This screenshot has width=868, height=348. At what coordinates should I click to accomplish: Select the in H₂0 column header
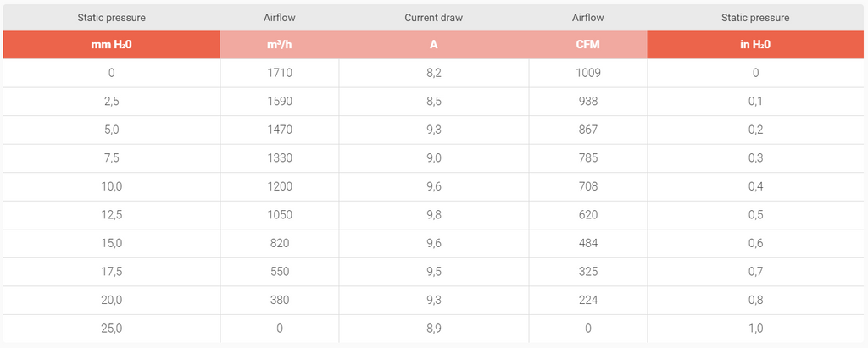755,45
